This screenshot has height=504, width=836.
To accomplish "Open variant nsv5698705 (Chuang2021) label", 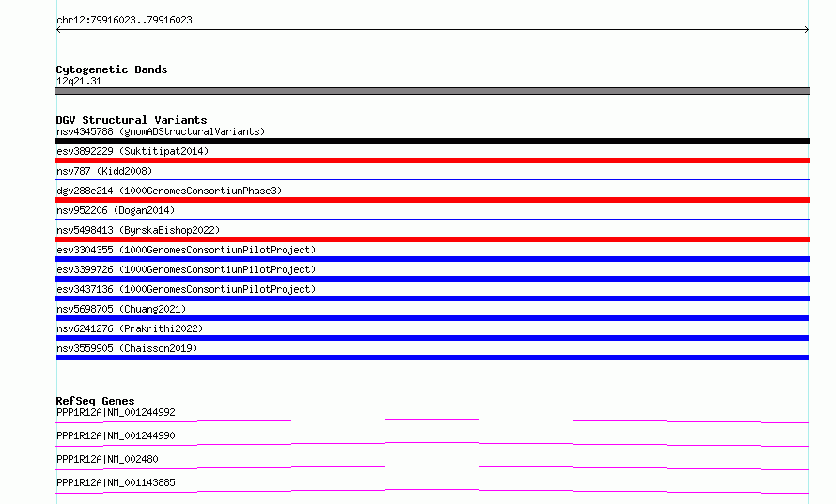I will pyautogui.click(x=121, y=309).
